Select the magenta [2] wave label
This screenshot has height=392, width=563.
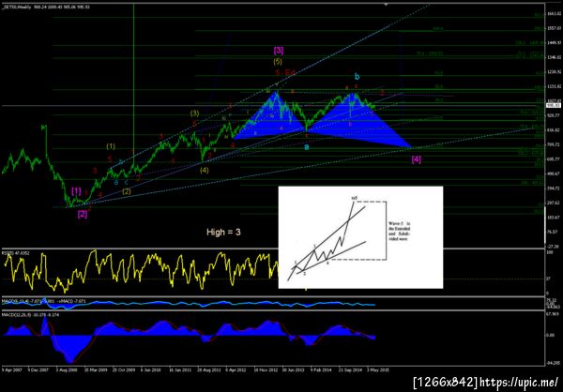83,215
